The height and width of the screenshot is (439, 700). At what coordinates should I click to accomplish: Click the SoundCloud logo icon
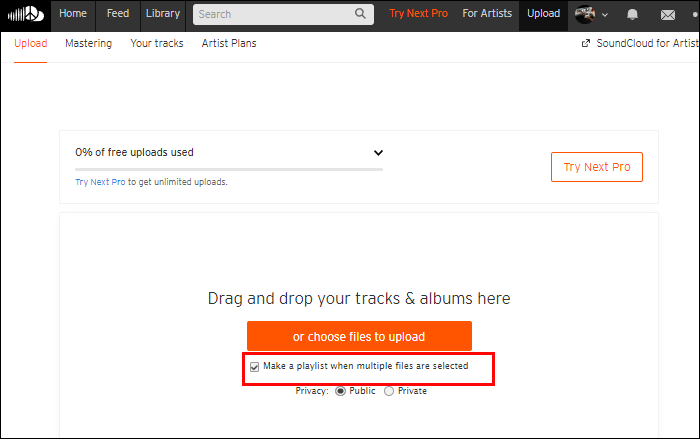pos(26,14)
